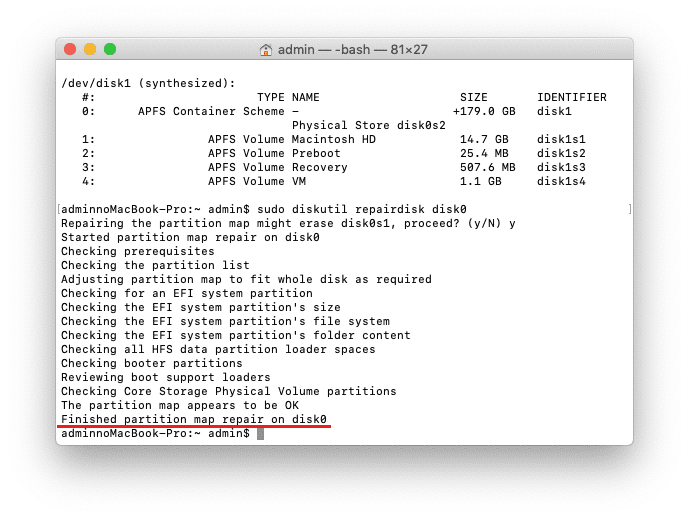The width and height of the screenshot is (689, 519).
Task: Click the '25.4 MB' size value
Action: pyautogui.click(x=484, y=153)
